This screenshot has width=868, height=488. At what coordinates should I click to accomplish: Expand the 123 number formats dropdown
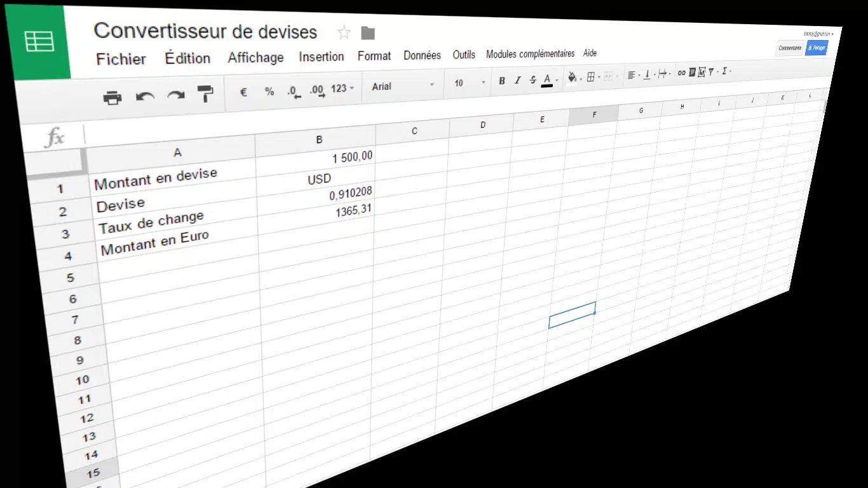342,88
